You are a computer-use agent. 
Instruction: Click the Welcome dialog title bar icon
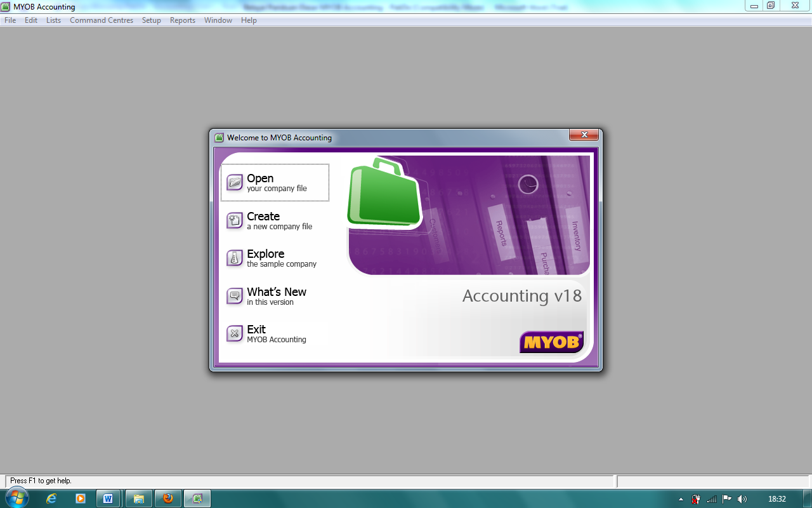[x=219, y=137]
